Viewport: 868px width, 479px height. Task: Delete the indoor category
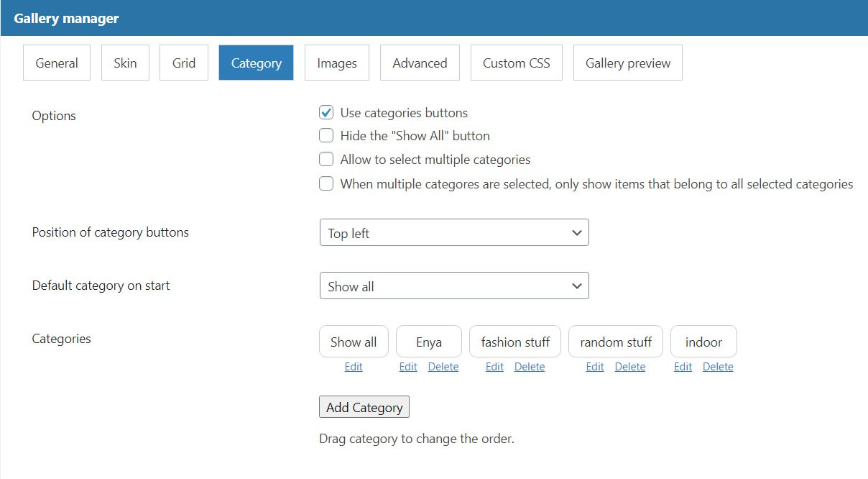pos(718,367)
